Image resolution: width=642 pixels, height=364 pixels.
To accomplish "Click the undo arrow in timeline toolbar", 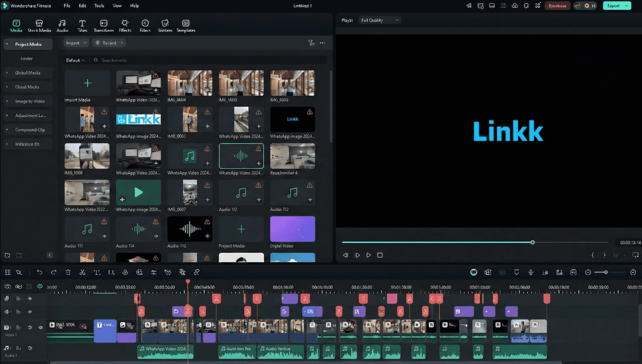I will pyautogui.click(x=40, y=272).
